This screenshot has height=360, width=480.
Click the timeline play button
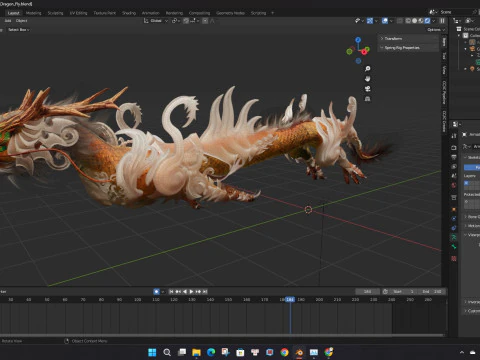click(191, 292)
